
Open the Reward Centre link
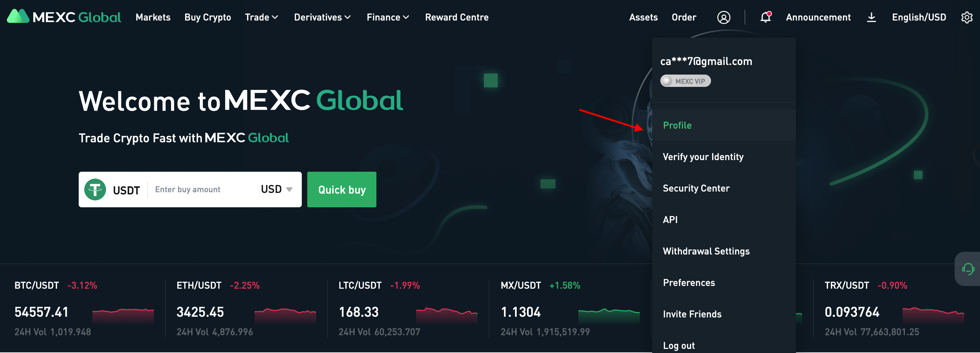[x=456, y=17]
